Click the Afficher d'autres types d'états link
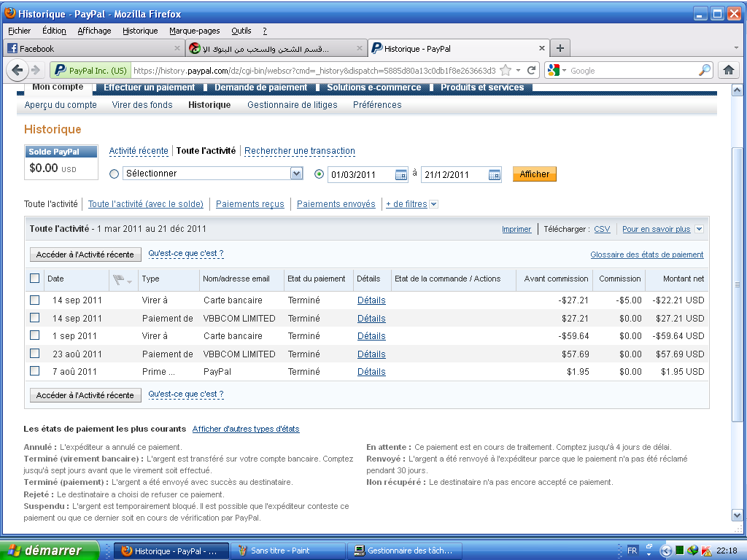The width and height of the screenshot is (747, 560). [246, 429]
